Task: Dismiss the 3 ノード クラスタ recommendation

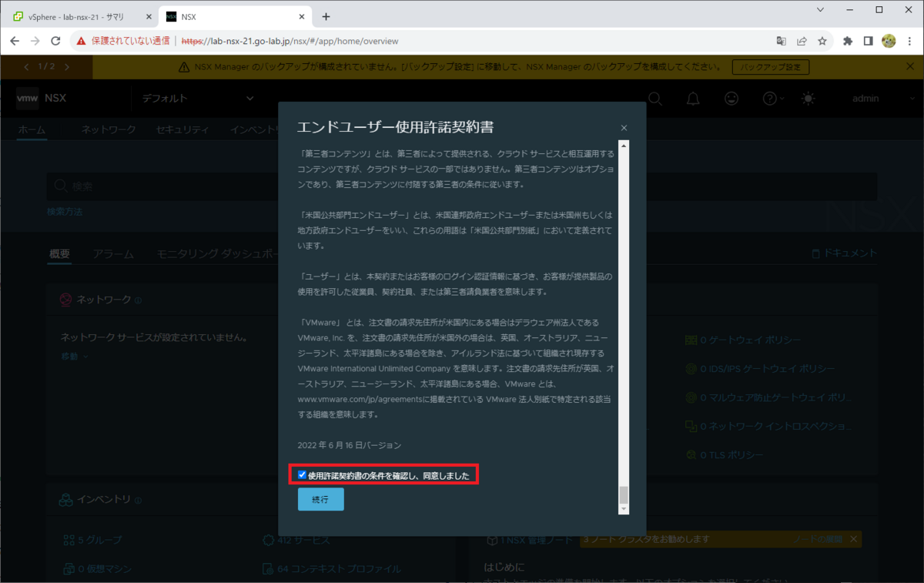Action: (x=853, y=539)
